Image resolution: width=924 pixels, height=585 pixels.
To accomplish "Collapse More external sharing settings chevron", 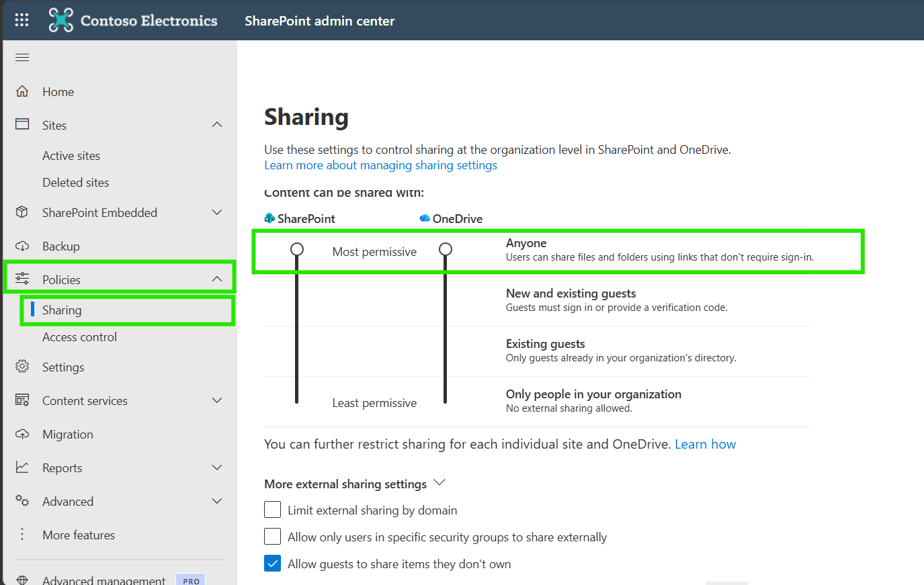I will coord(439,483).
